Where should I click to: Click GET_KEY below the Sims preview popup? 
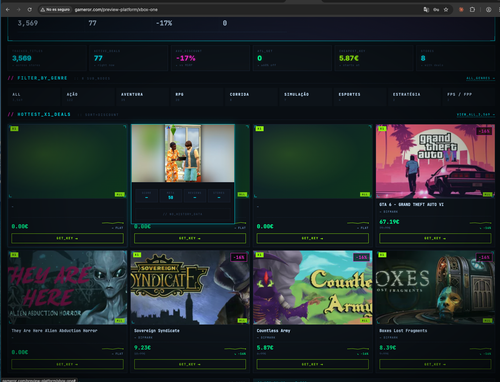[190, 238]
